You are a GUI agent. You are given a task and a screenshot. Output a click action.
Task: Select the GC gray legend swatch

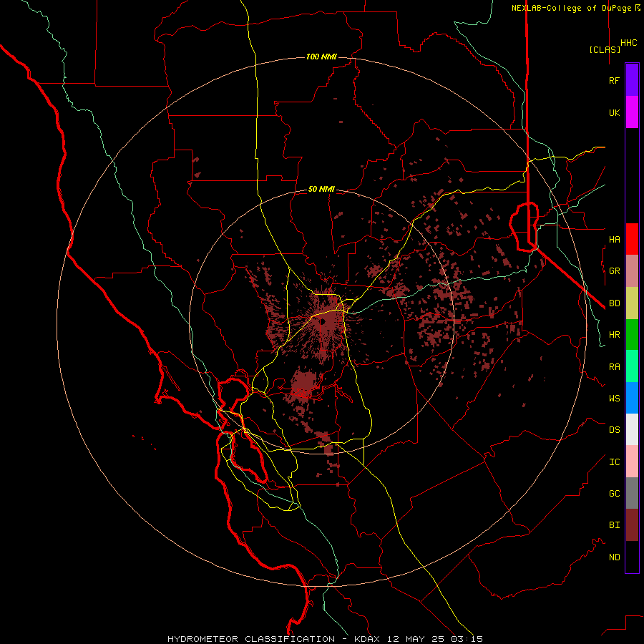coord(632,493)
